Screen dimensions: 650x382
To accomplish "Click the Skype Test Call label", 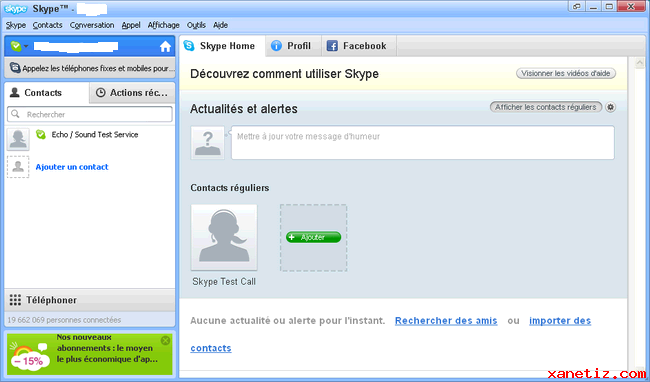I will [x=224, y=282].
